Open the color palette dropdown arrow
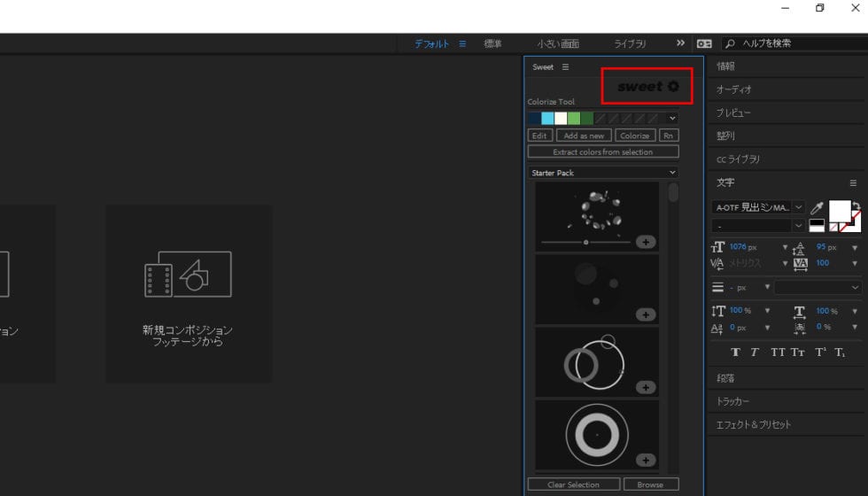868x496 pixels. click(672, 118)
